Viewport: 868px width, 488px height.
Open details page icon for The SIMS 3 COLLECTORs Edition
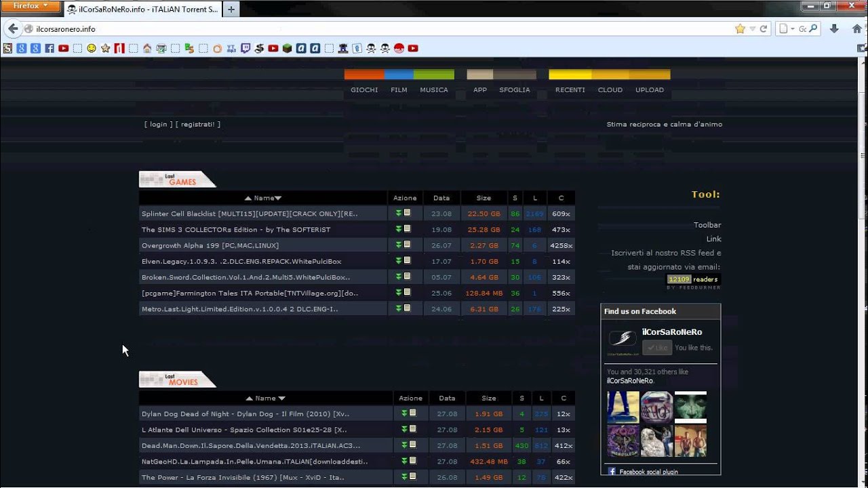(x=408, y=228)
